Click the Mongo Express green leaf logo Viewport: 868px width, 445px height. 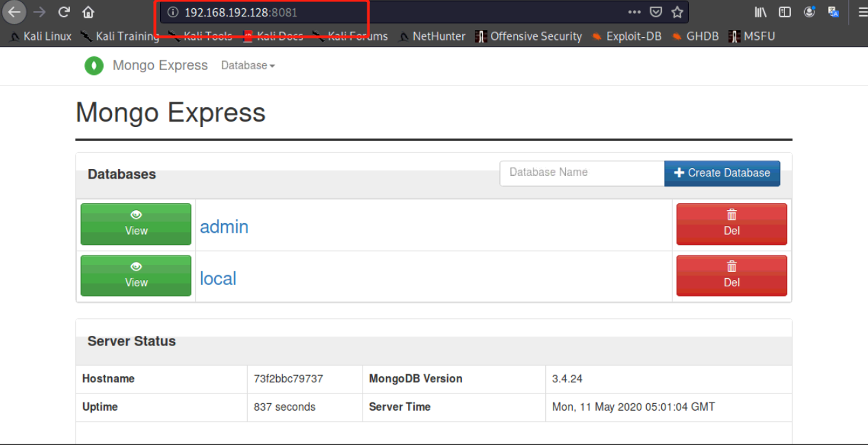[93, 66]
